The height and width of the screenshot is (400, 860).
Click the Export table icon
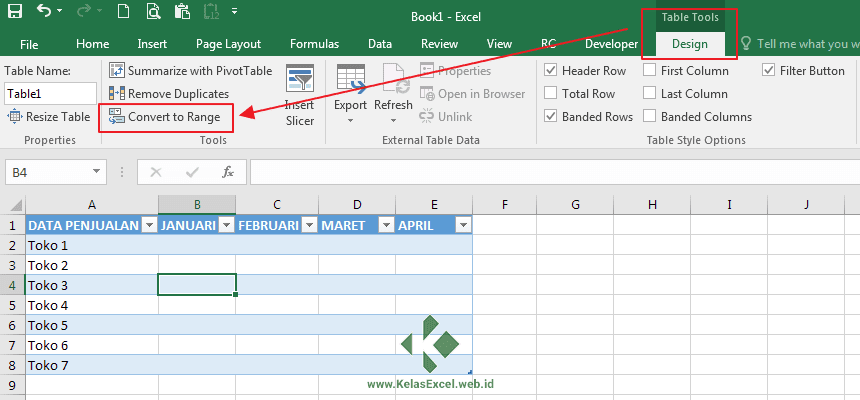point(350,78)
